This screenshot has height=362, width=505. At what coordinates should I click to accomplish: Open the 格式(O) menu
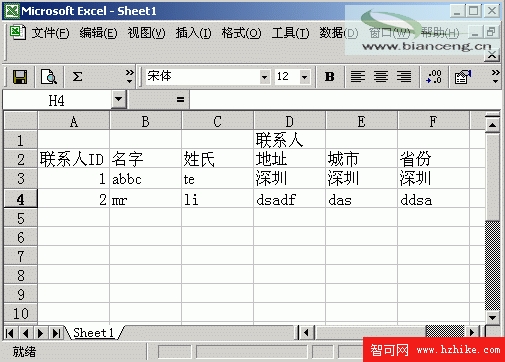242,33
